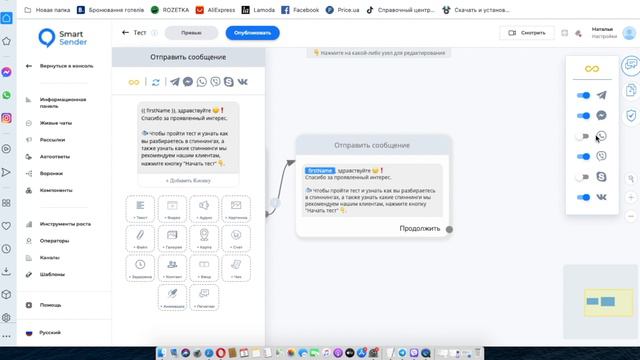Click the Продолжить connector dot on node
The image size is (640, 360).
coord(449,229)
